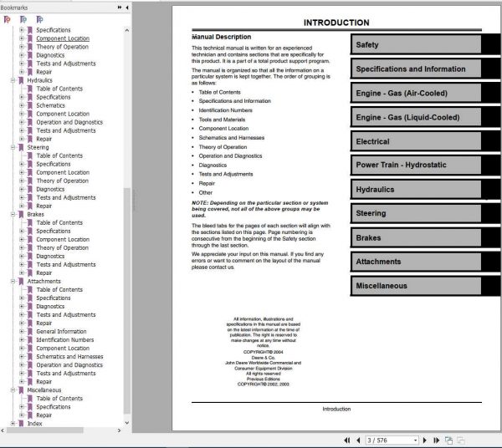Jump to the last page

click(436, 440)
